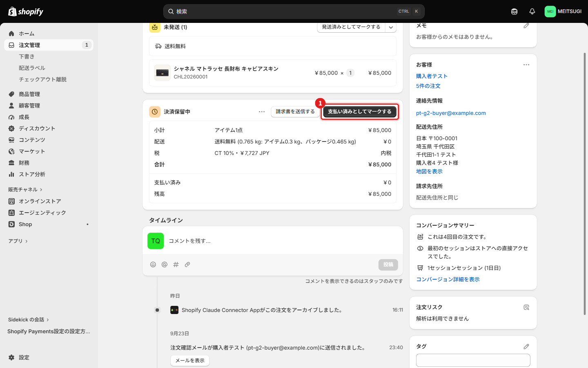Image resolution: width=588 pixels, height=368 pixels.
Task: Click the シャネル wallet product thumbnail
Action: 163,73
